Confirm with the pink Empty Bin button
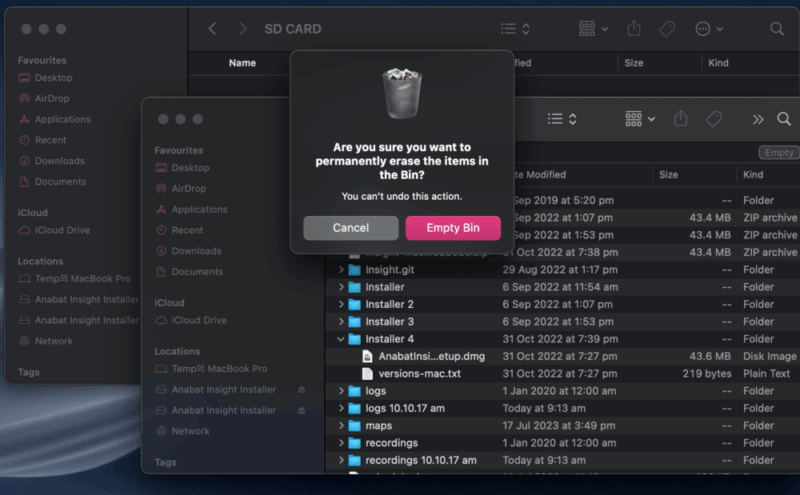 point(452,228)
